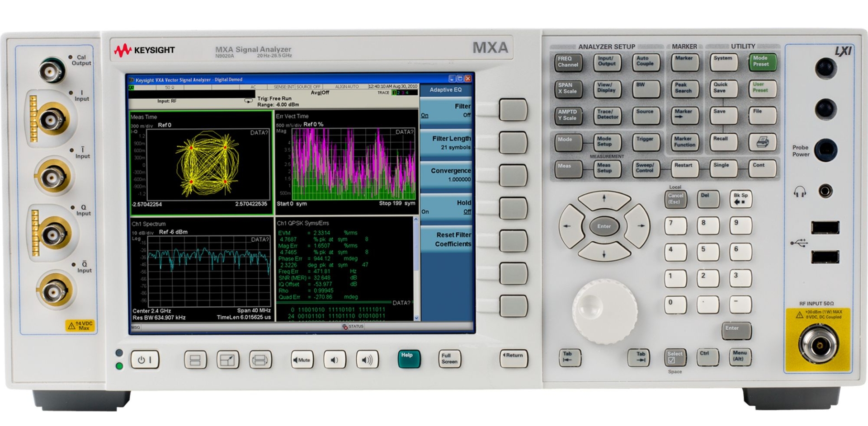Viewport: 868px width, 426px height.
Task: Click the symbol table scrollbar down arrow
Action: click(x=416, y=318)
